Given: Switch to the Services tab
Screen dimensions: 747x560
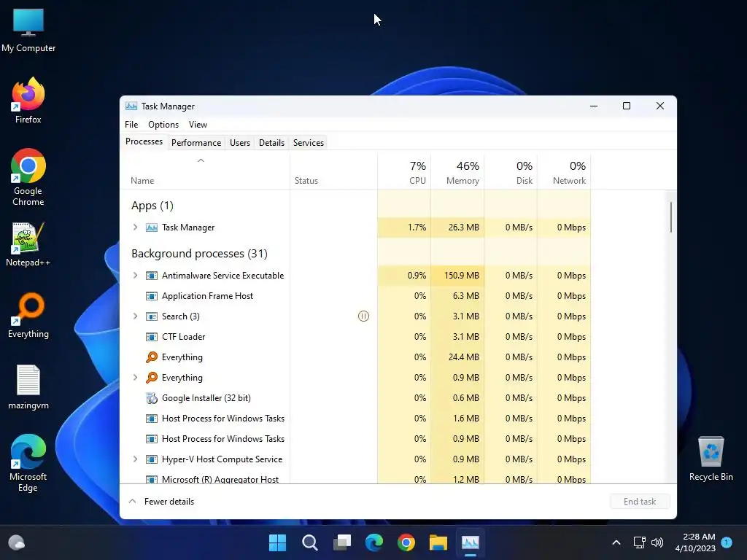Looking at the screenshot, I should click(309, 143).
